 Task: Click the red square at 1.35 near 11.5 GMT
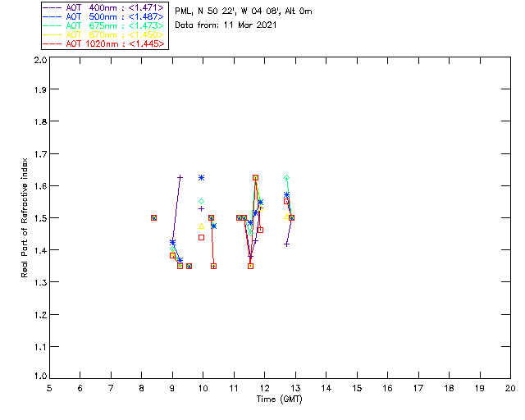(x=250, y=267)
